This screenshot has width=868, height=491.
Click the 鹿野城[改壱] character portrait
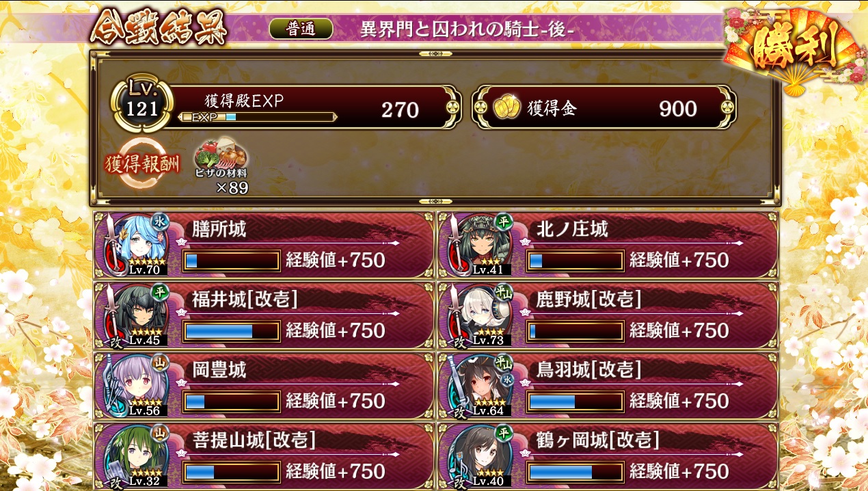[482, 315]
